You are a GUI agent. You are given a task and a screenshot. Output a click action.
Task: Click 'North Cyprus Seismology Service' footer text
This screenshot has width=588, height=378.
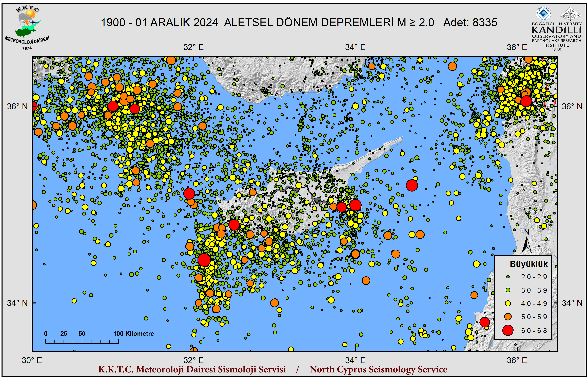[x=378, y=369]
